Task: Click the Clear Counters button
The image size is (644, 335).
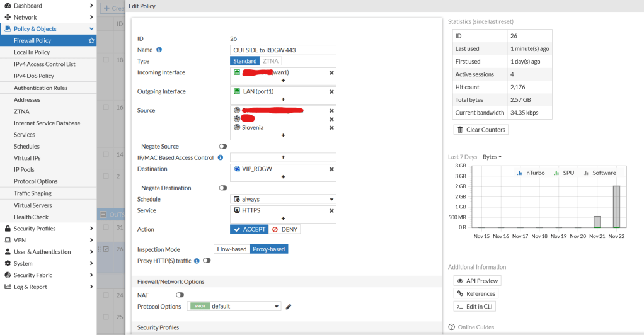Action: [480, 130]
